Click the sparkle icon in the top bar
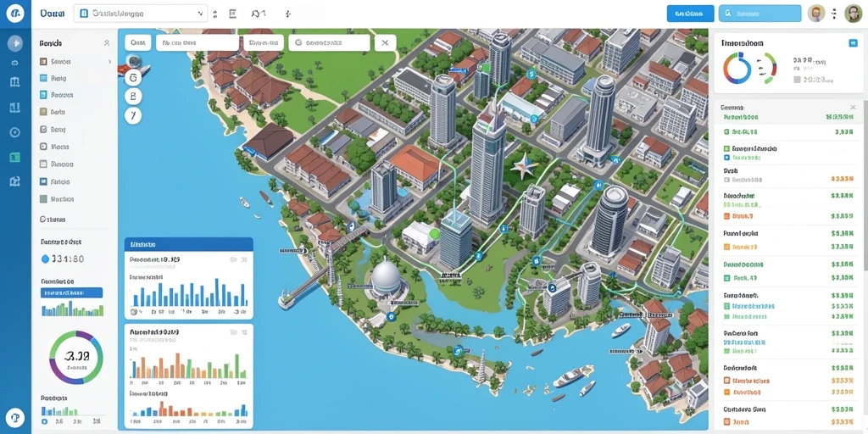The image size is (868, 434). 288,14
